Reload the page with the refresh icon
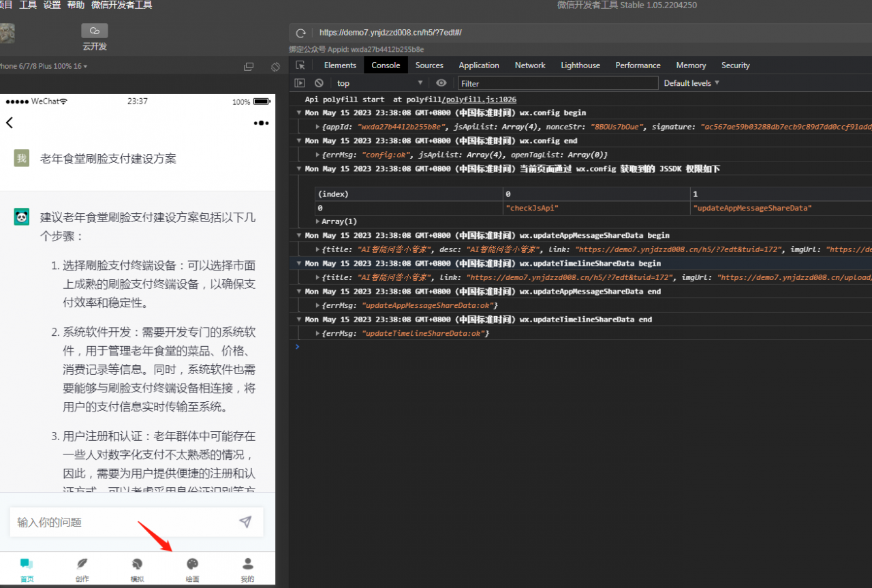The width and height of the screenshot is (872, 588). click(300, 33)
